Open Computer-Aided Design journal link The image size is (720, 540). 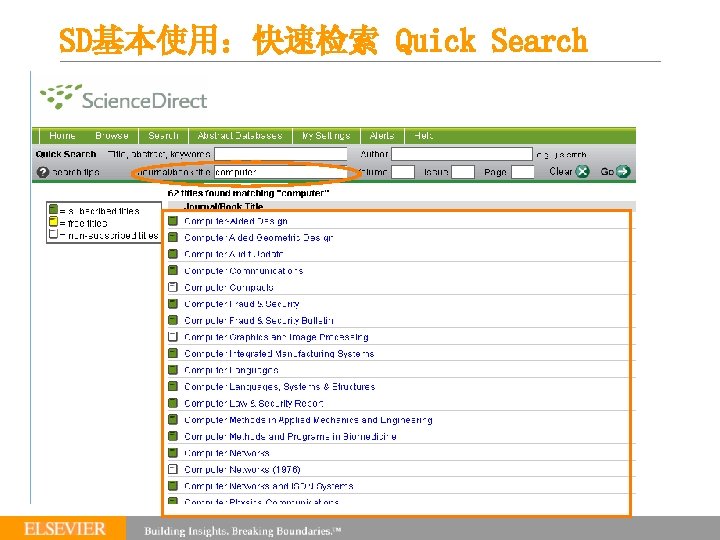pyautogui.click(x=236, y=221)
